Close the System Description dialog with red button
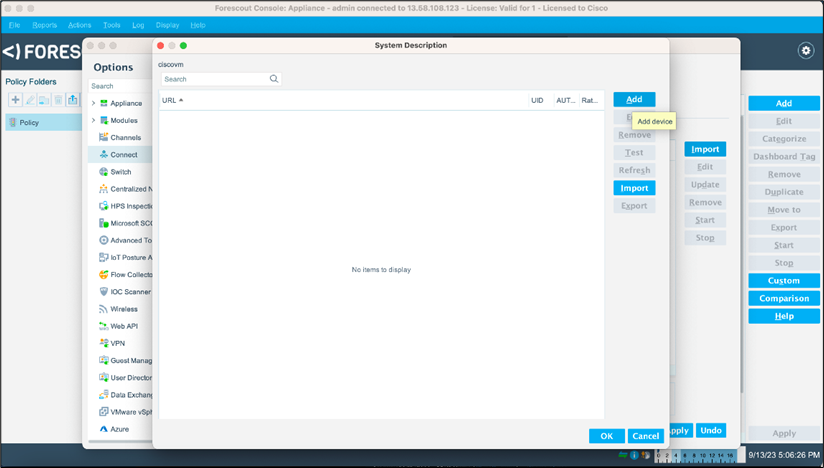824x468 pixels. click(161, 46)
